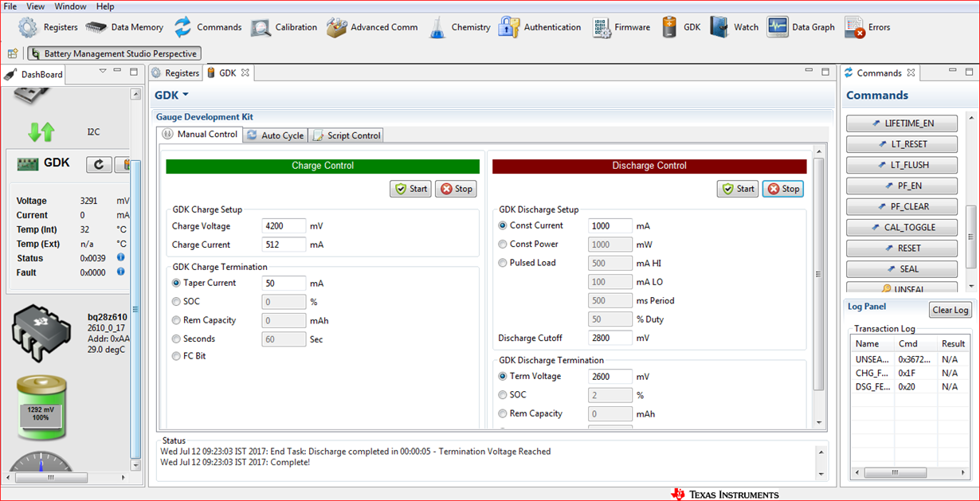
Task: Start charging in Charge Control
Action: (x=410, y=189)
